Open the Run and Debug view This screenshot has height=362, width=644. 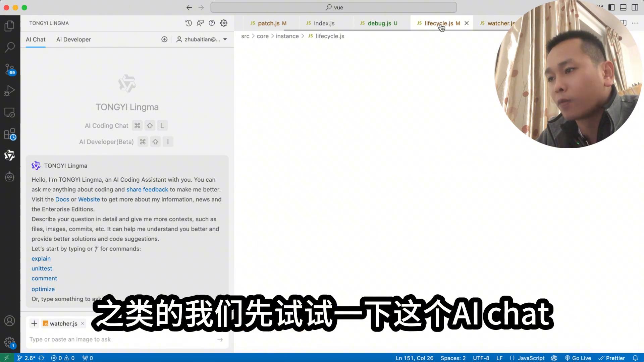(10, 90)
